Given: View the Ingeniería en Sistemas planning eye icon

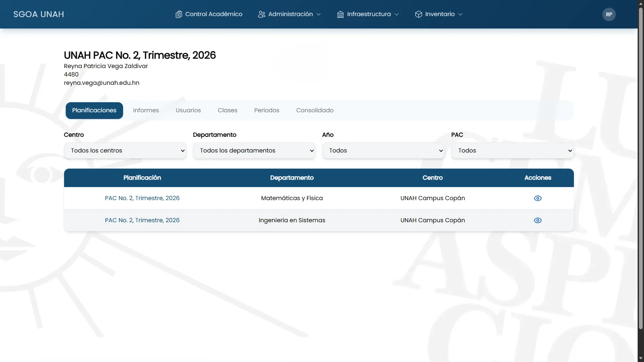Looking at the screenshot, I should pyautogui.click(x=538, y=221).
